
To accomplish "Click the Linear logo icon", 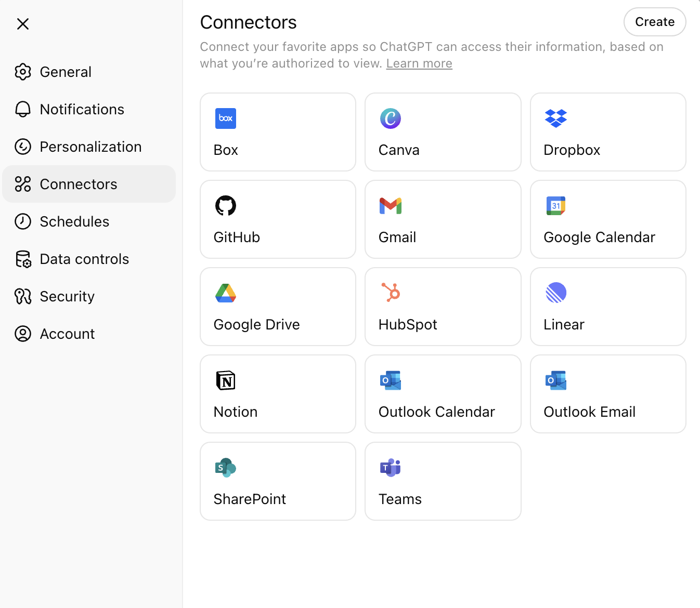I will pyautogui.click(x=556, y=293).
